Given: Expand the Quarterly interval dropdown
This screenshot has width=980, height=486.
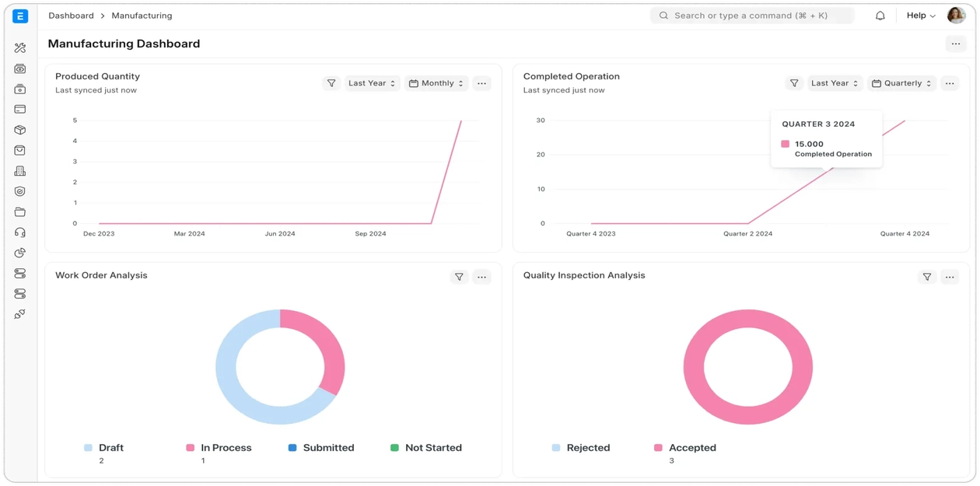Looking at the screenshot, I should 901,83.
